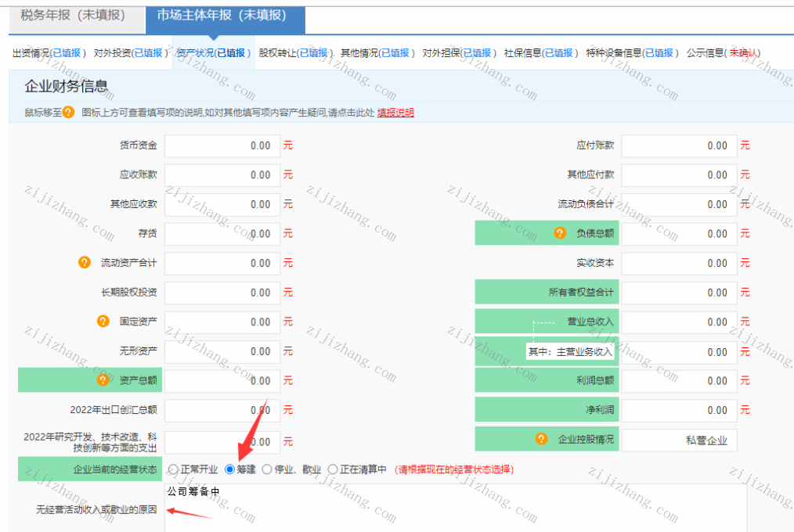Click 研究开发技术改造支出 amount field
Viewport: 794px width, 532px height.
[222, 442]
